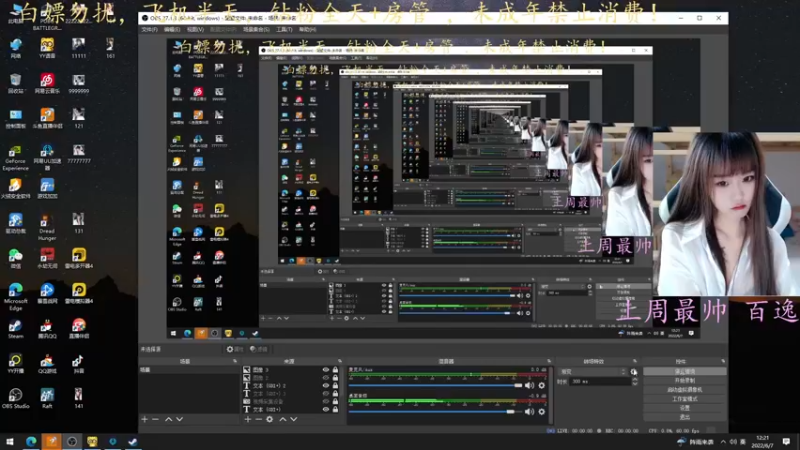
Task: Open transition properties gear next to 渐变
Action: [634, 372]
